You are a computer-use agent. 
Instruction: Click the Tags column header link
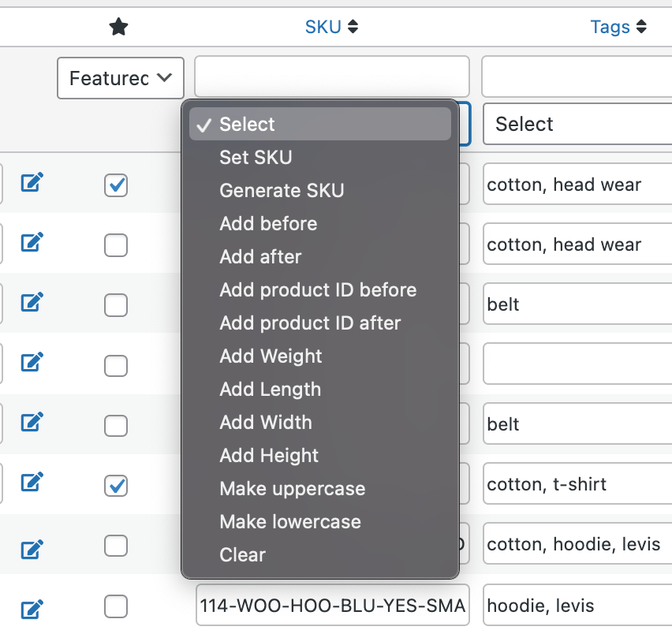tap(610, 26)
